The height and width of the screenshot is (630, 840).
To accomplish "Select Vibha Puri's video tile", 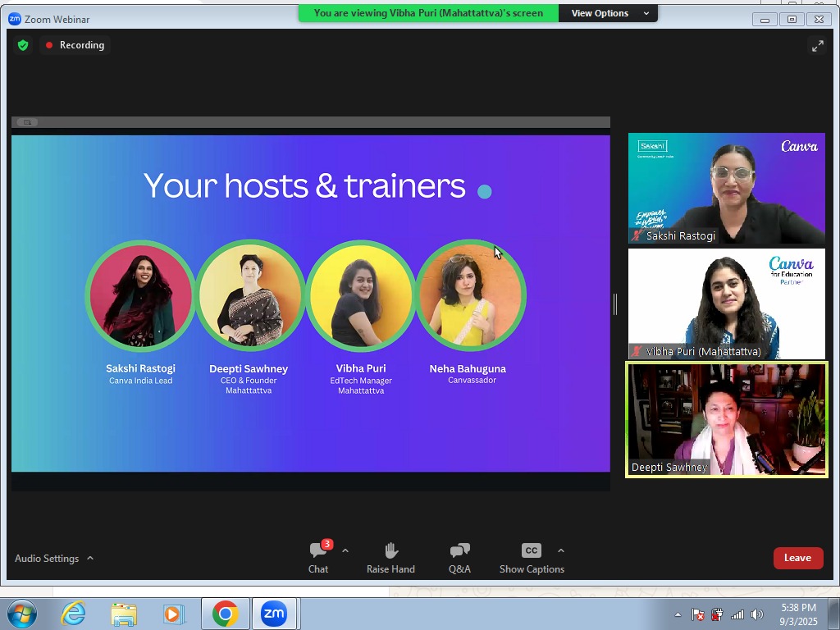I will pyautogui.click(x=727, y=304).
